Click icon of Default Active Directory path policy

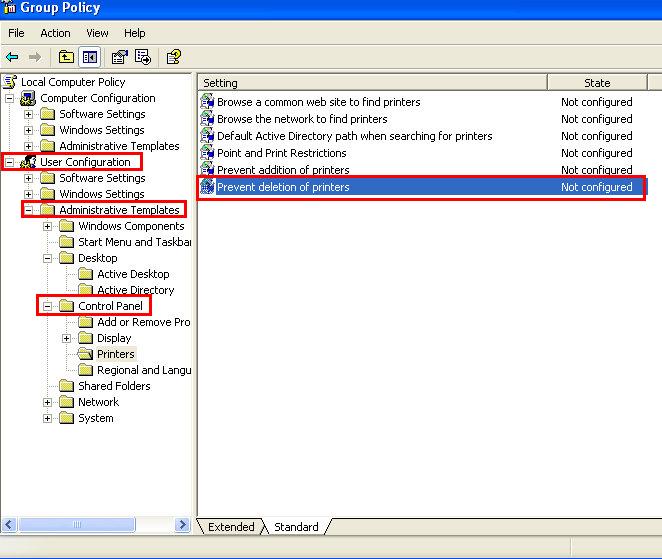207,136
